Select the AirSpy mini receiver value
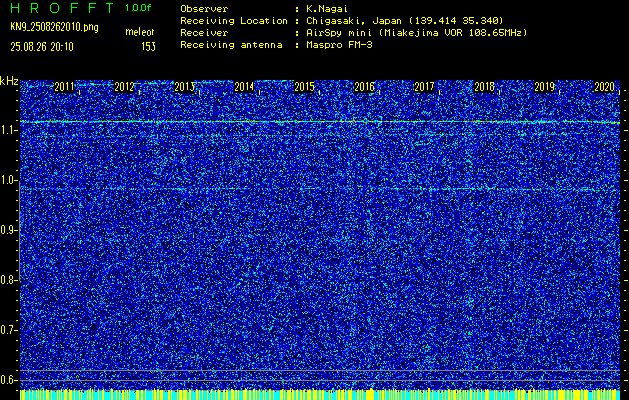 coord(416,32)
